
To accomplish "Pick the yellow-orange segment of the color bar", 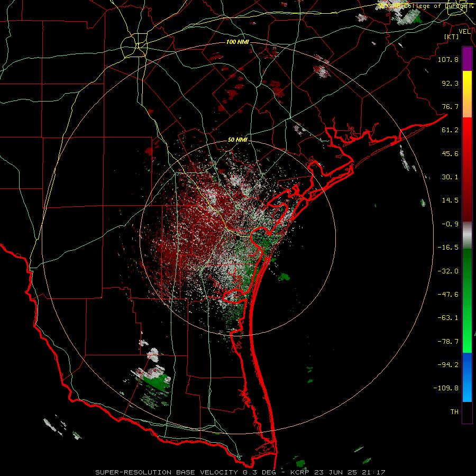I will click(467, 94).
